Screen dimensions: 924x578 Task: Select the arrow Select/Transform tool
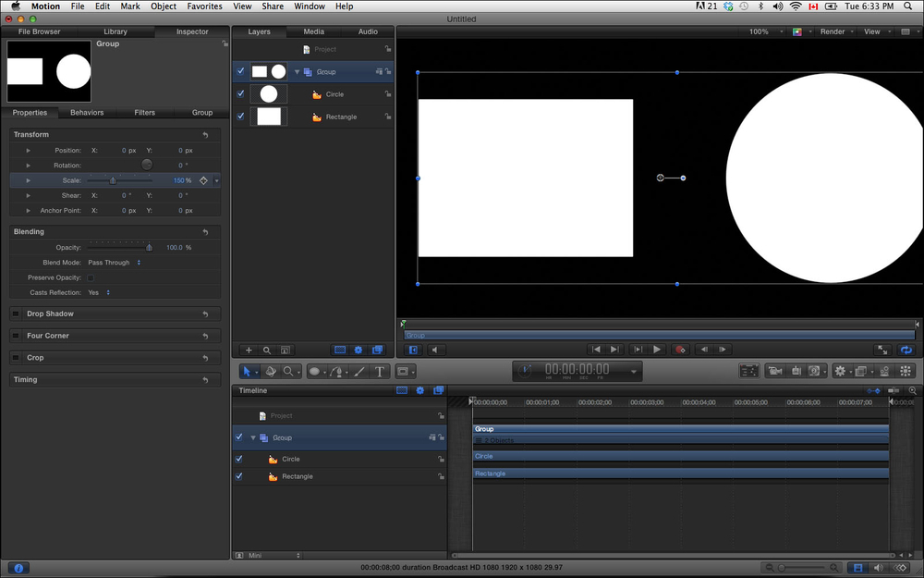pos(249,371)
